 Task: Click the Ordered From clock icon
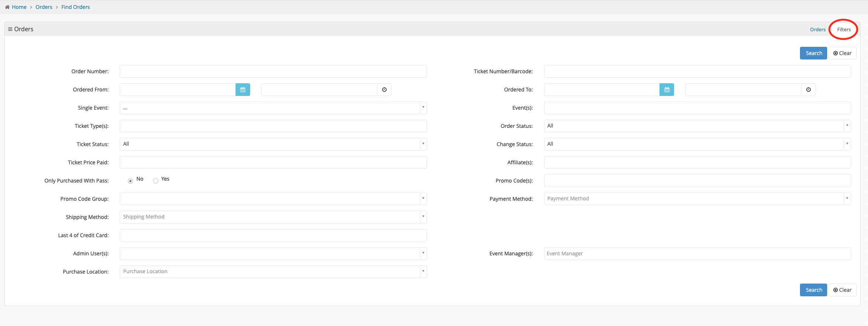tap(384, 90)
